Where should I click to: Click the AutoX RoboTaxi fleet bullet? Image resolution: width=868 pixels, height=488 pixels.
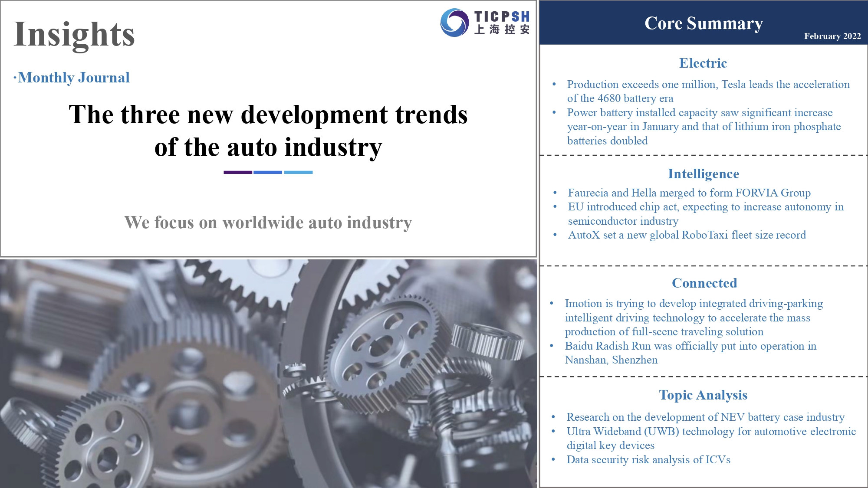[x=687, y=235]
